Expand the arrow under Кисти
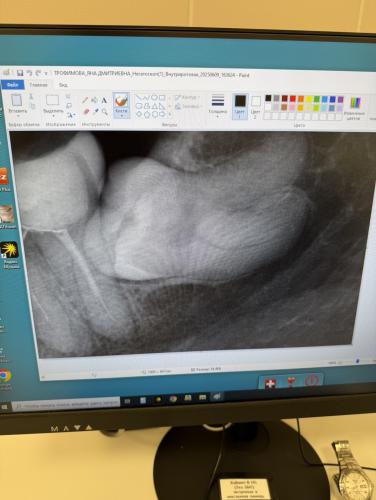Viewport: 376px width, 500px height. point(122,116)
